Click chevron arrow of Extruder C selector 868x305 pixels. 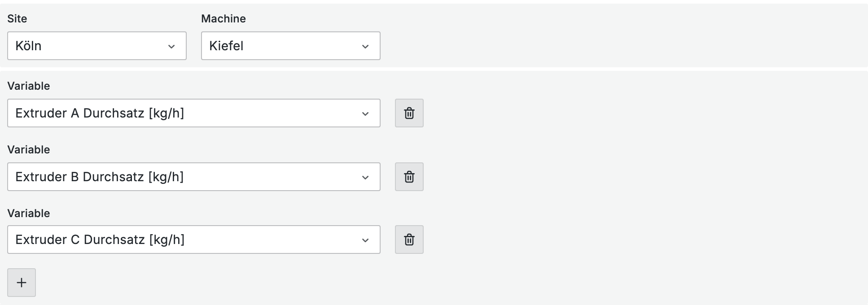pos(365,240)
